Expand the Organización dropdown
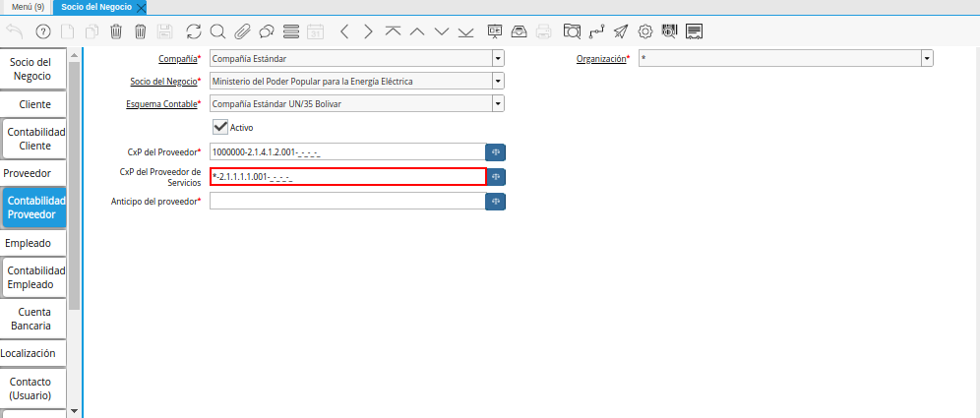980x418 pixels. coord(927,59)
